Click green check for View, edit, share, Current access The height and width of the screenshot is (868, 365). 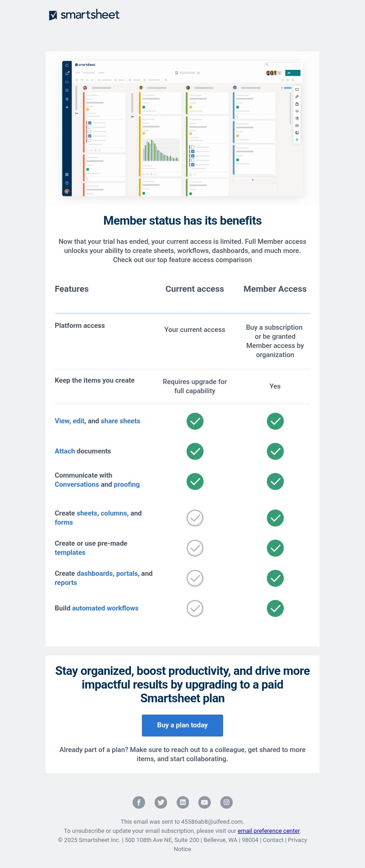(x=195, y=421)
